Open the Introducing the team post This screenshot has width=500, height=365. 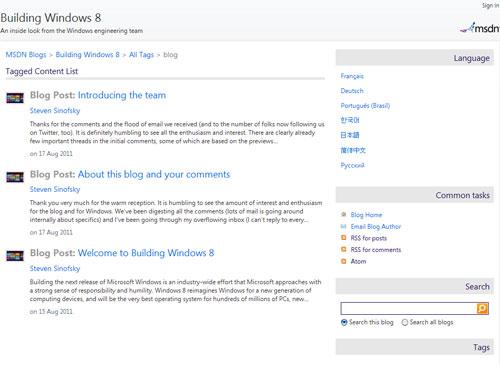122,95
